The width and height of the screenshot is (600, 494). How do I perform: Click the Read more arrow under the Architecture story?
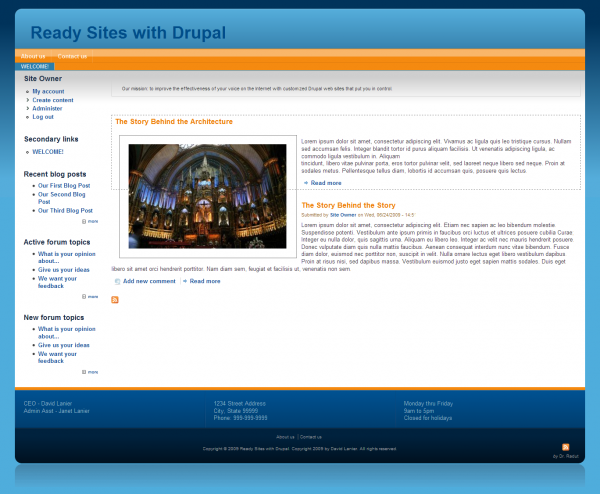pos(306,183)
